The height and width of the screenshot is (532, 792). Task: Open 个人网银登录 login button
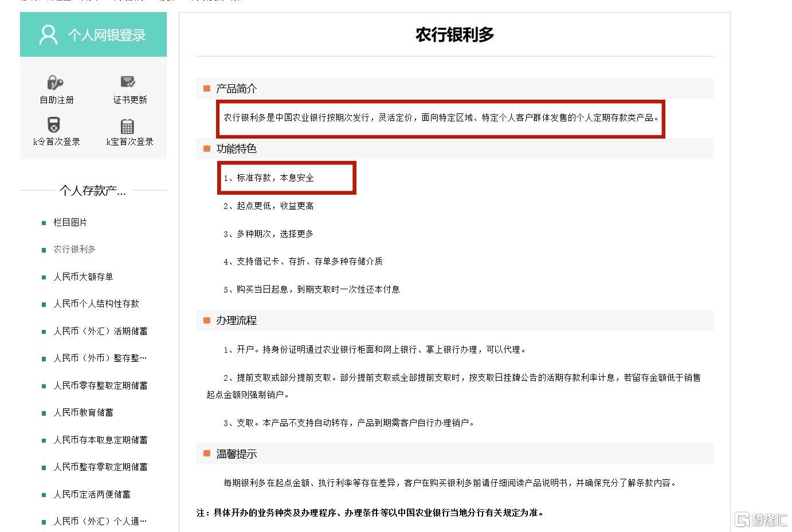click(x=93, y=34)
